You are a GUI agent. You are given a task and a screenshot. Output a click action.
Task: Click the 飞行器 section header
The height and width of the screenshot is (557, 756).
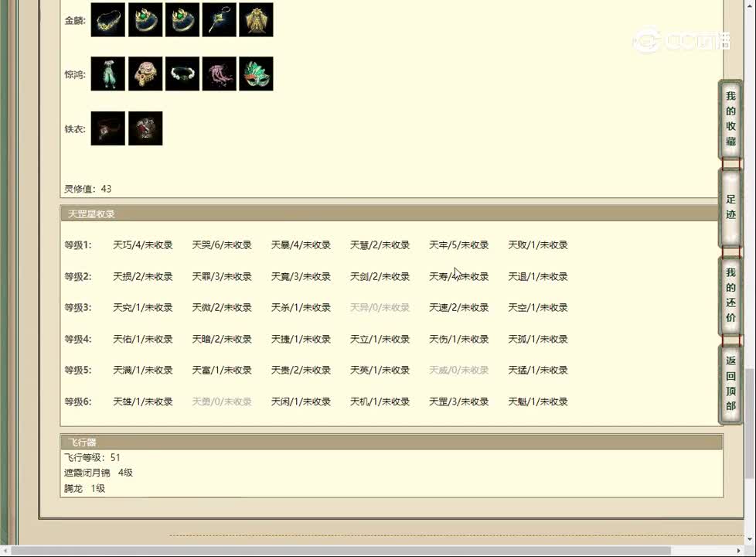(x=391, y=443)
